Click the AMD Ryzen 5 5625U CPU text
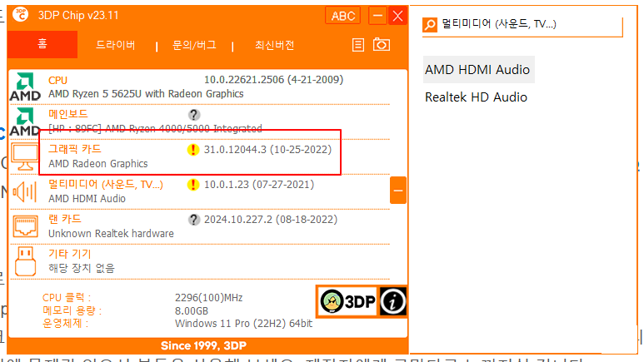The image size is (644, 362). 146,94
